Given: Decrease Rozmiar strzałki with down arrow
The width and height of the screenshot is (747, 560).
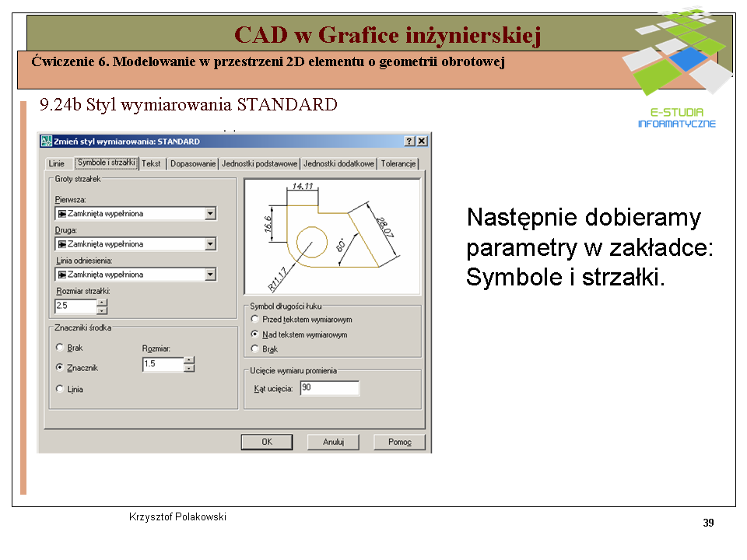Looking at the screenshot, I should pyautogui.click(x=102, y=310).
